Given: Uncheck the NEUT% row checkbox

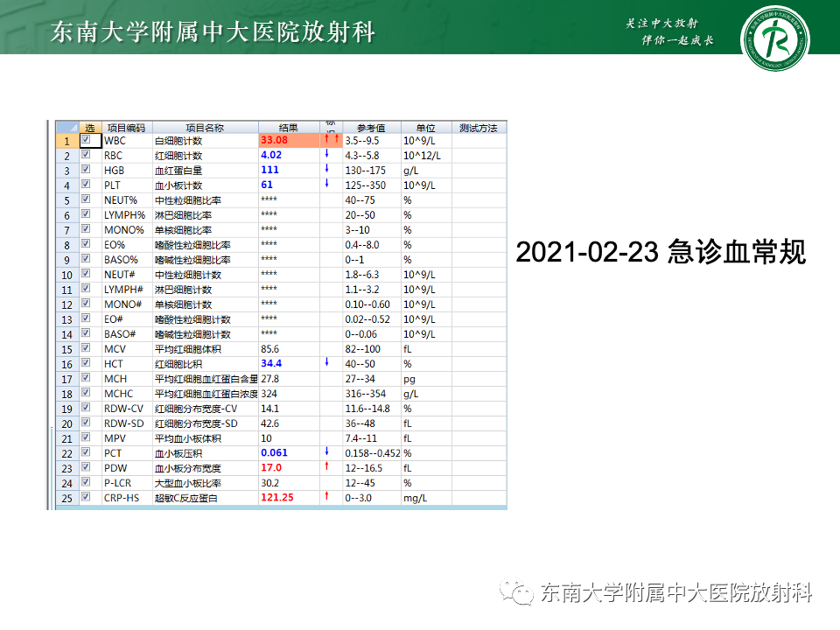Looking at the screenshot, I should [x=86, y=199].
